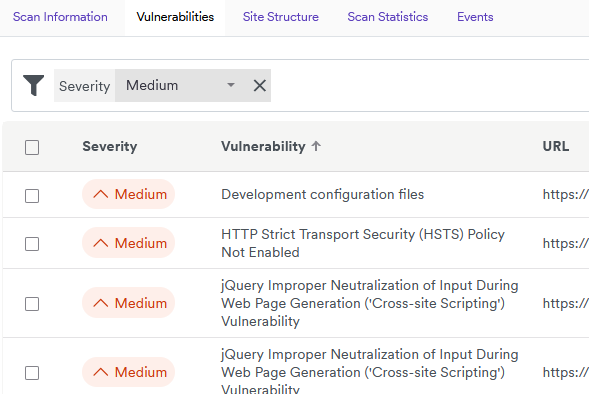Click the Vulnerability column sort arrow

pyautogui.click(x=316, y=146)
